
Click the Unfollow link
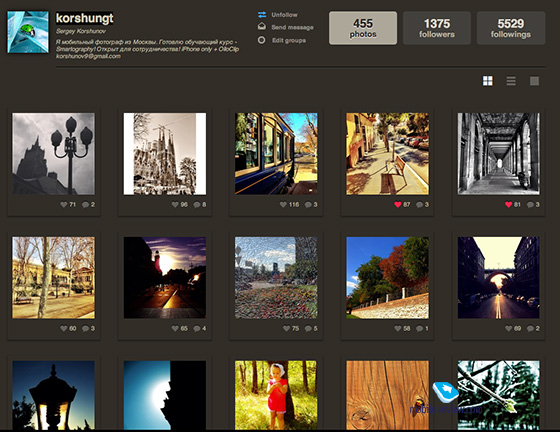(284, 15)
